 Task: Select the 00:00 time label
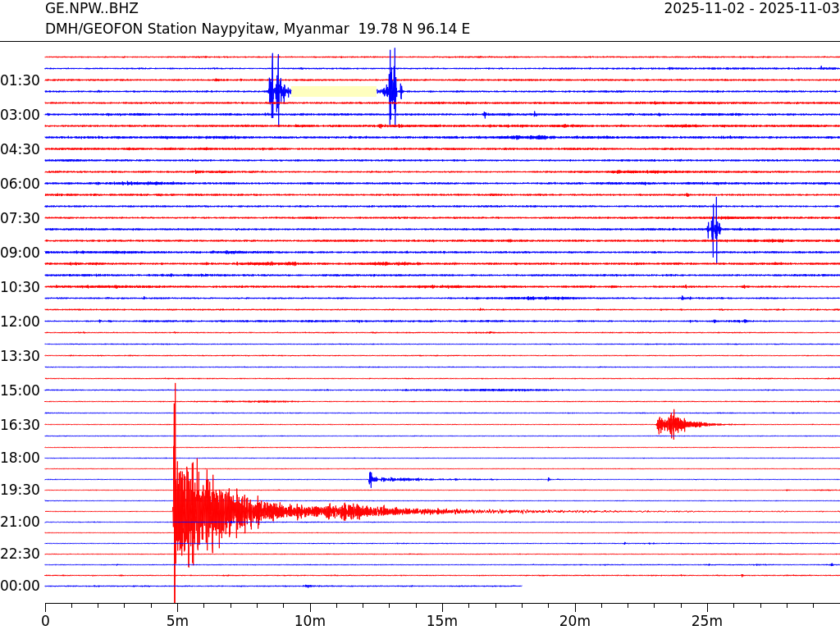pos(21,586)
